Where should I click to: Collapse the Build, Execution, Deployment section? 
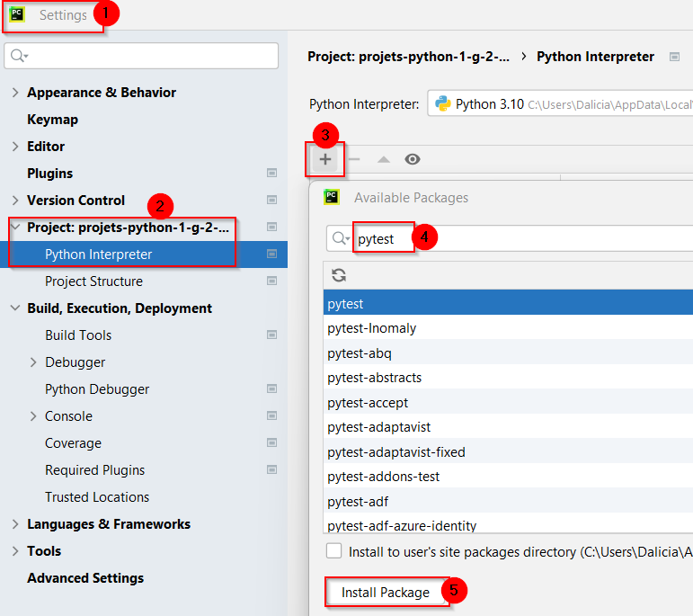15,308
